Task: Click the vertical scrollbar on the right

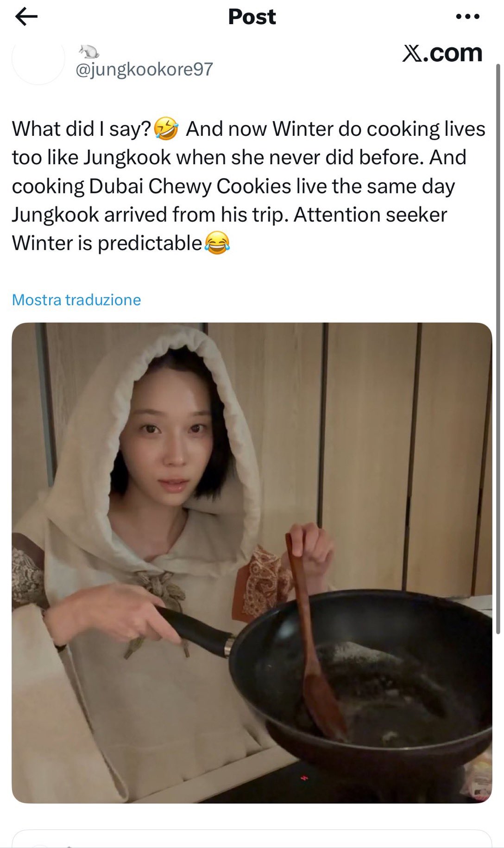Action: [498, 348]
